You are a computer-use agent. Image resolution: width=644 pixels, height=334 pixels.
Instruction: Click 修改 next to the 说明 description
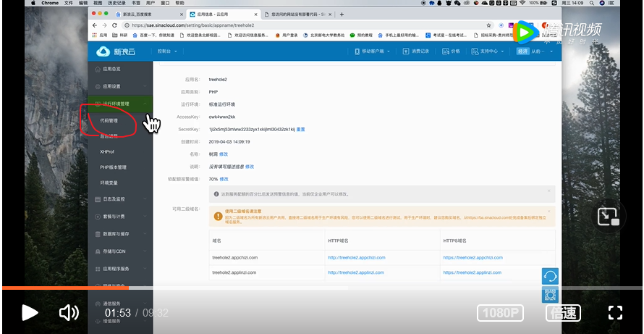[250, 167]
